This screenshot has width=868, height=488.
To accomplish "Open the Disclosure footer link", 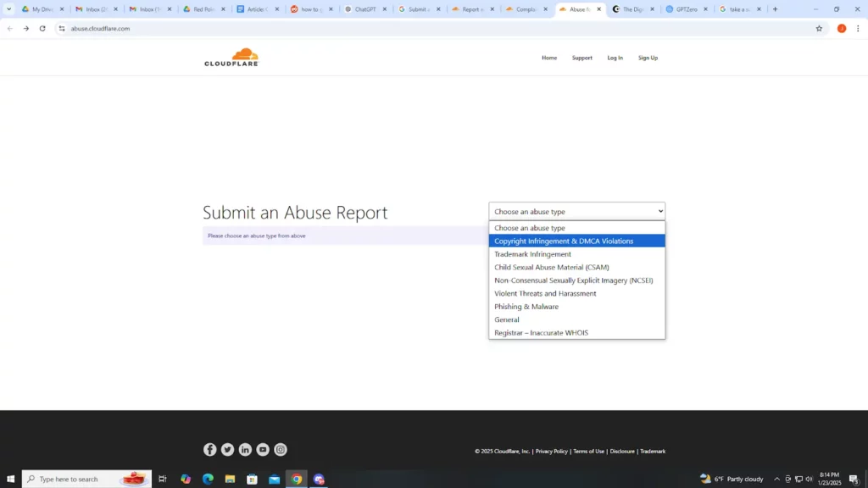I will [622, 452].
